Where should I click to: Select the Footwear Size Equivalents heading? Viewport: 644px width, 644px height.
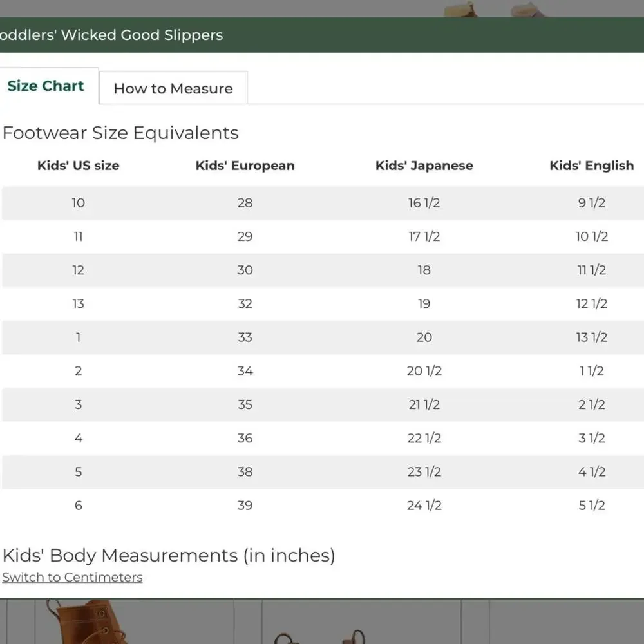(x=120, y=133)
